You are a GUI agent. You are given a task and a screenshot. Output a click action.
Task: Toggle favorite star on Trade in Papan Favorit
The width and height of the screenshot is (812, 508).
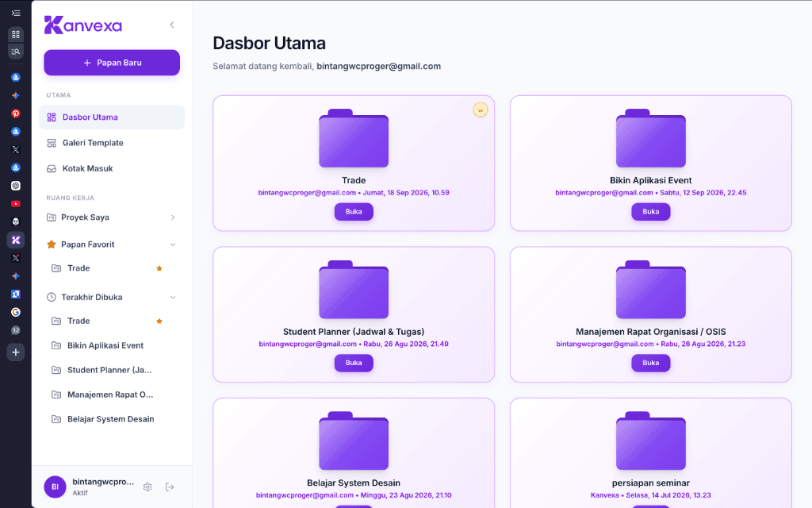(x=159, y=268)
